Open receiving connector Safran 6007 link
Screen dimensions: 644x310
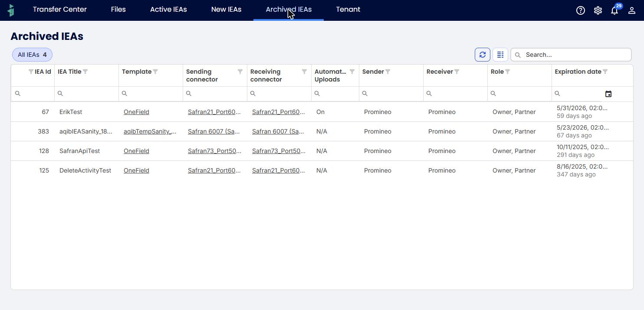278,131
